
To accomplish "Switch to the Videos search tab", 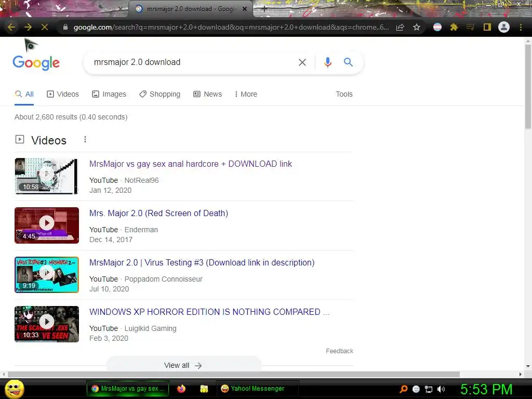I will coord(63,95).
